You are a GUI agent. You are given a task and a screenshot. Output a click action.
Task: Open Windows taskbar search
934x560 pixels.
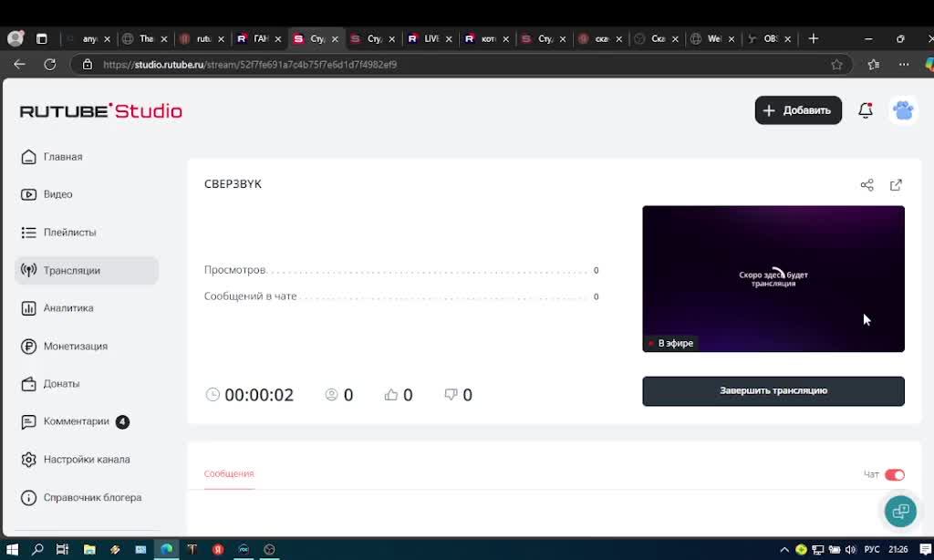click(36, 549)
